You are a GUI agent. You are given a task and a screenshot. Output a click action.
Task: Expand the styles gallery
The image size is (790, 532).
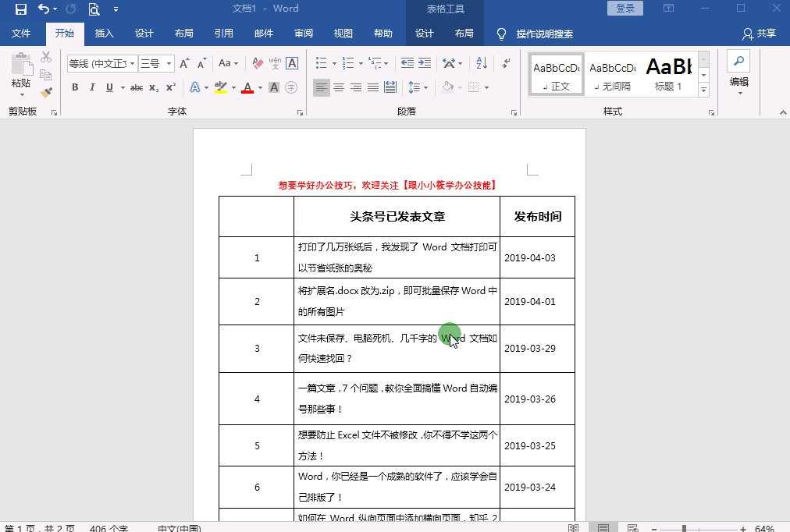[x=704, y=90]
